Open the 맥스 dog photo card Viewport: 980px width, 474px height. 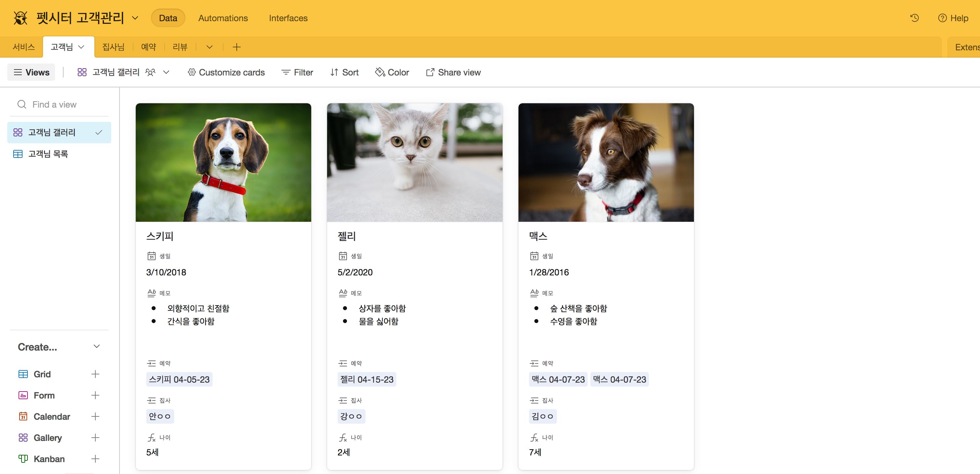tap(606, 163)
